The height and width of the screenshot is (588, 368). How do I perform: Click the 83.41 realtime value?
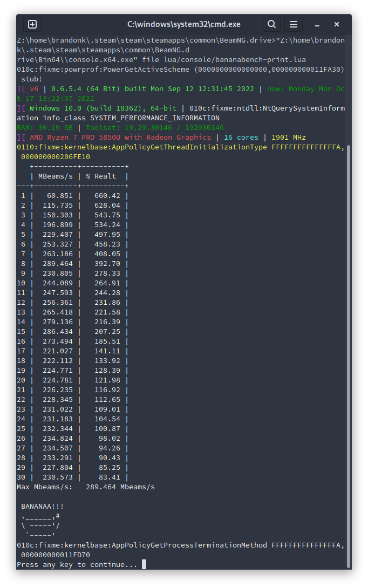click(110, 477)
